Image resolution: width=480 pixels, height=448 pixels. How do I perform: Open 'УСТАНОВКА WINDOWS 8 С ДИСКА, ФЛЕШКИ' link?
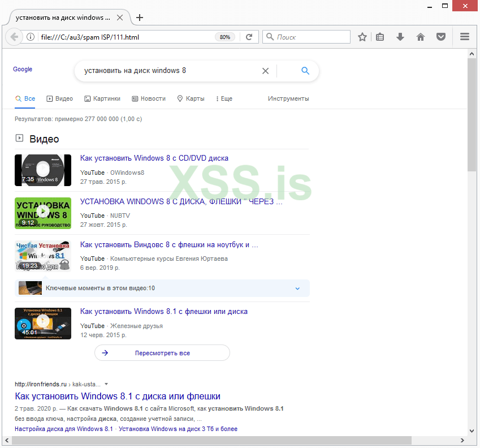pyautogui.click(x=181, y=201)
